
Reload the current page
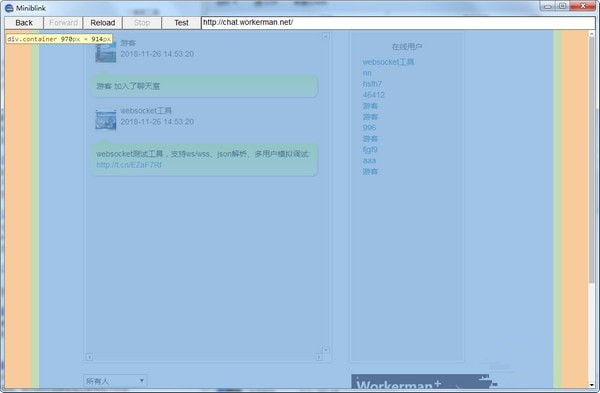click(103, 23)
